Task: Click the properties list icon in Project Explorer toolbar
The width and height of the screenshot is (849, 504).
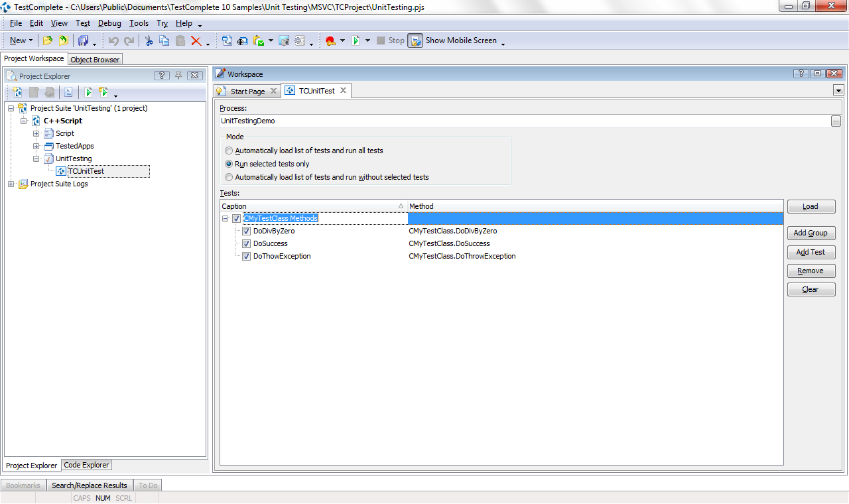Action: (x=68, y=92)
